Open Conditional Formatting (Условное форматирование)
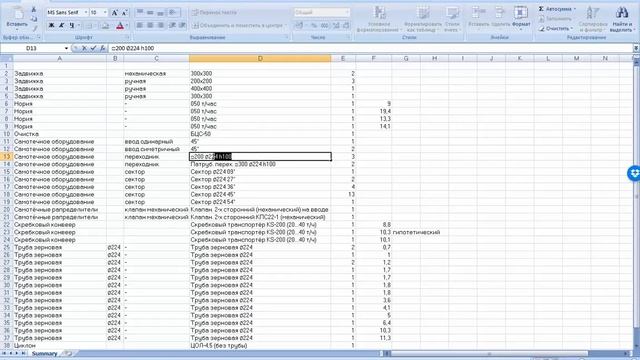Viewport: 640px width, 360px height. point(379,19)
